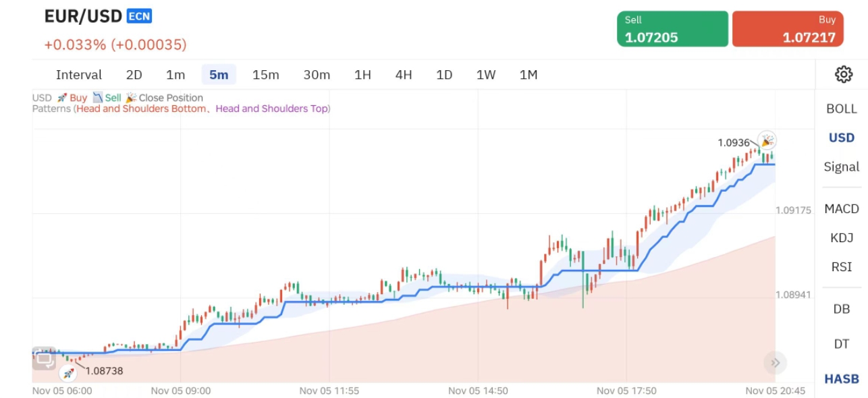This screenshot has height=398, width=868.
Task: Click the screen icon at chart bottom-left
Action: click(x=45, y=359)
